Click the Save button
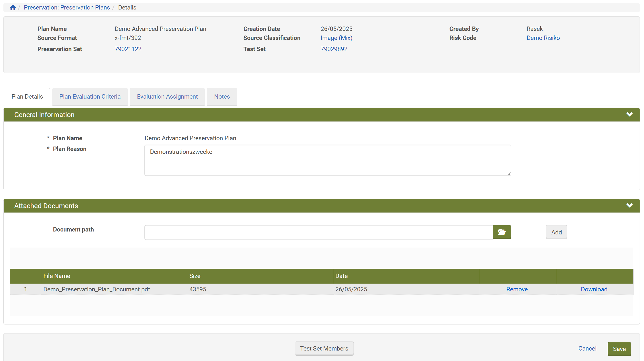This screenshot has height=361, width=644. point(619,349)
